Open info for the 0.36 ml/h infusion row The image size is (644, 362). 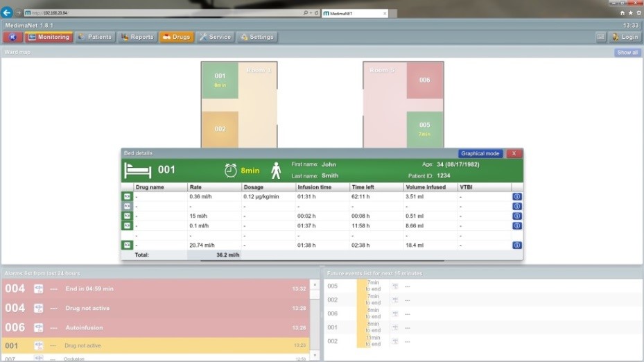(516, 196)
